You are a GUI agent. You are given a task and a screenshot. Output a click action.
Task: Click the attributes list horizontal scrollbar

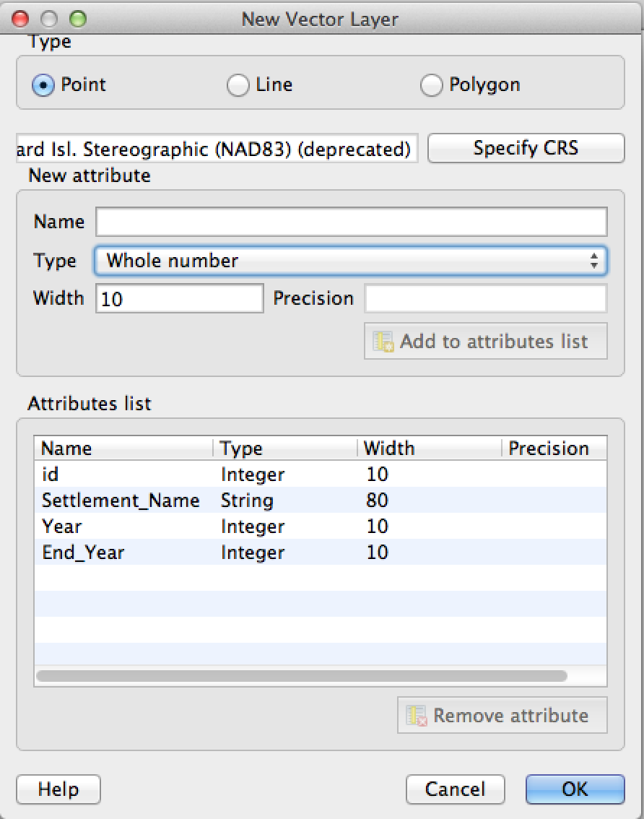pyautogui.click(x=301, y=676)
